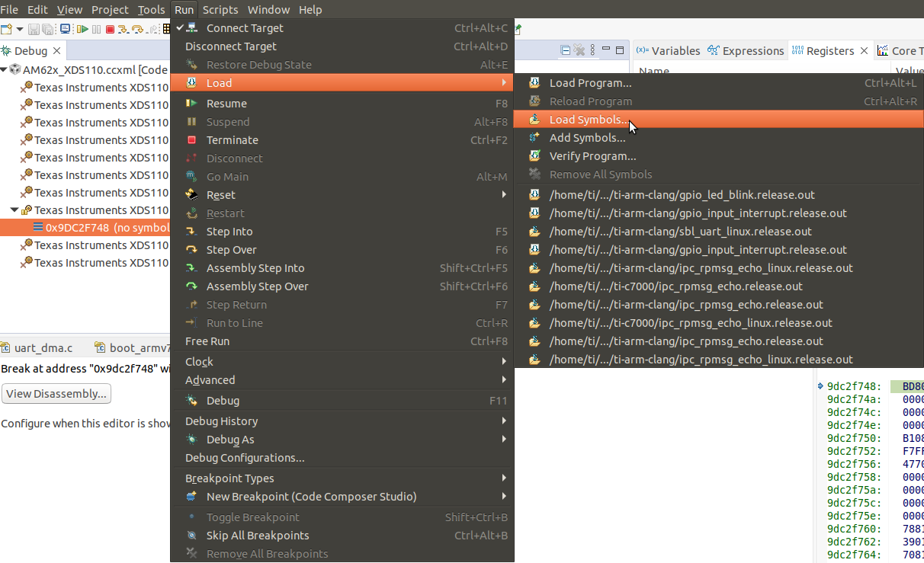This screenshot has width=924, height=563.
Task: Click the Step Into toolbar icon
Action: point(124,30)
